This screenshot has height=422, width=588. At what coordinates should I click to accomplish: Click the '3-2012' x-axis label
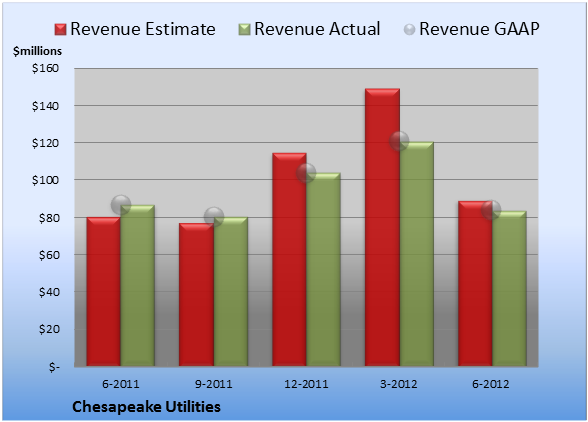coord(399,384)
